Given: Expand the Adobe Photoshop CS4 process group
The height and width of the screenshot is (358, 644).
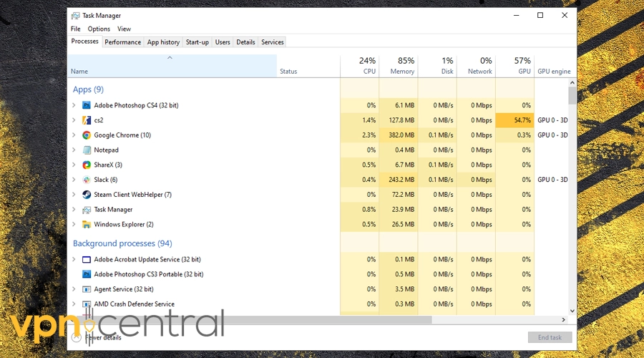Looking at the screenshot, I should click(74, 105).
